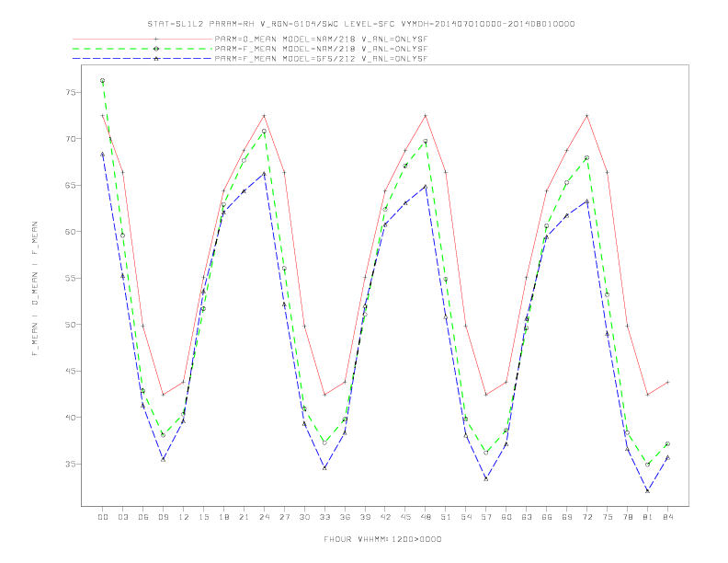Click the x-axis tick label 03
The width and height of the screenshot is (728, 563).
[x=122, y=517]
